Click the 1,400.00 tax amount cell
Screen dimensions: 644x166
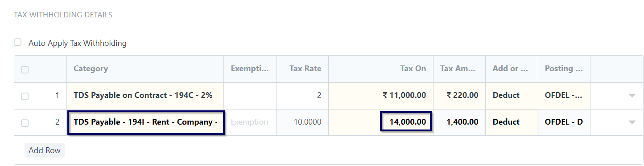(459, 122)
